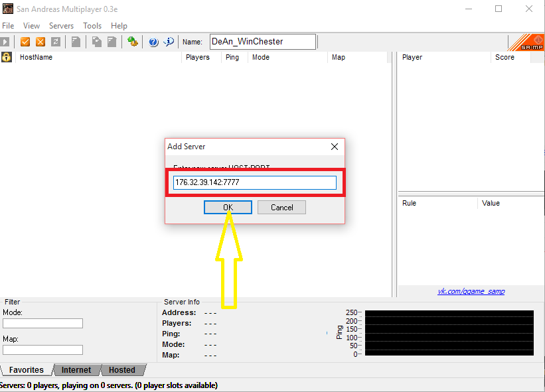Click the "Add Server" dialog title text
The height and width of the screenshot is (392, 545).
tap(187, 147)
